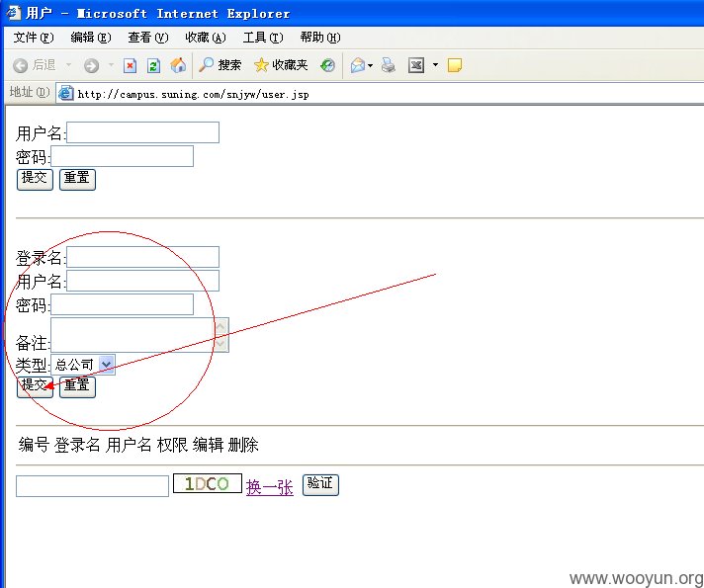Image resolution: width=704 pixels, height=588 pixels.
Task: Click the add-user form 重置 button
Action: tap(77, 386)
